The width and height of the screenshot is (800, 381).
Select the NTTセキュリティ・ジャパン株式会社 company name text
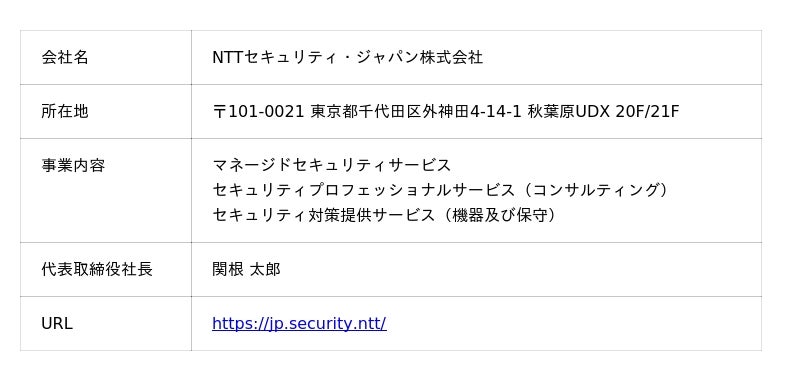tap(347, 57)
